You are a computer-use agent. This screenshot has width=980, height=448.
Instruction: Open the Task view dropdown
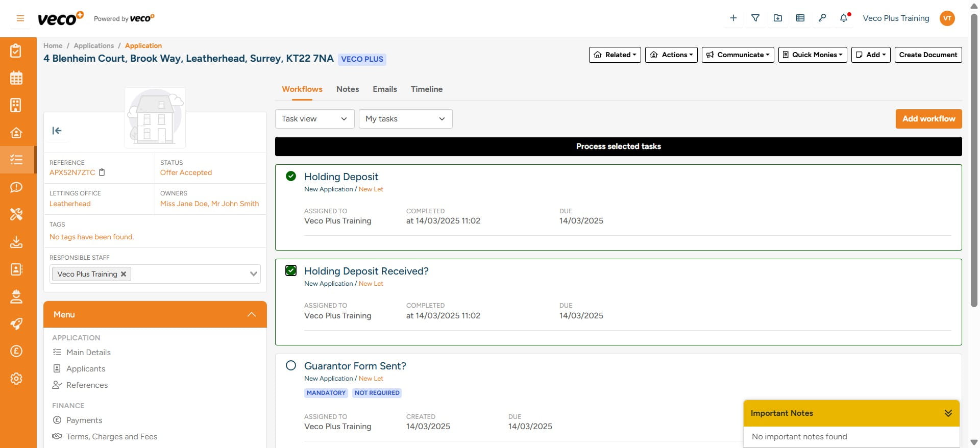tap(314, 119)
